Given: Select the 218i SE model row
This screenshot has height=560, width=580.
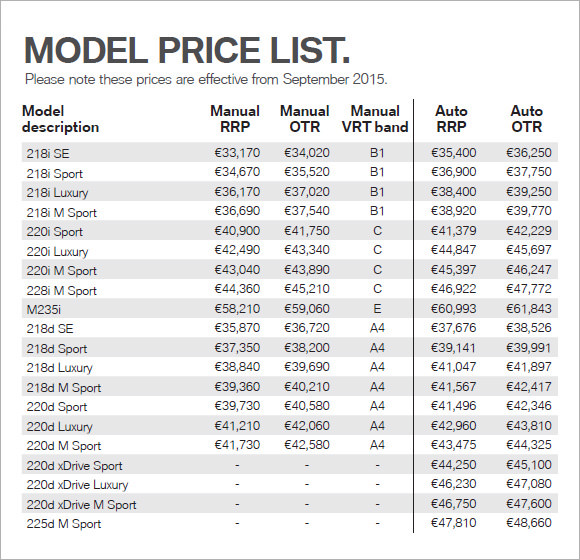Looking at the screenshot, I should pos(290,152).
